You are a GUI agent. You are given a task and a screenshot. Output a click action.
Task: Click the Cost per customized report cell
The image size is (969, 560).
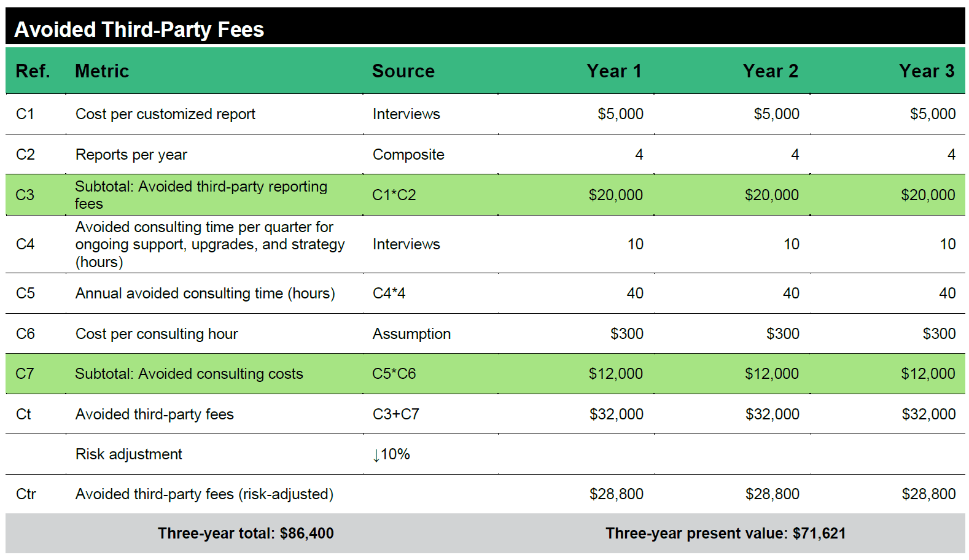[165, 114]
